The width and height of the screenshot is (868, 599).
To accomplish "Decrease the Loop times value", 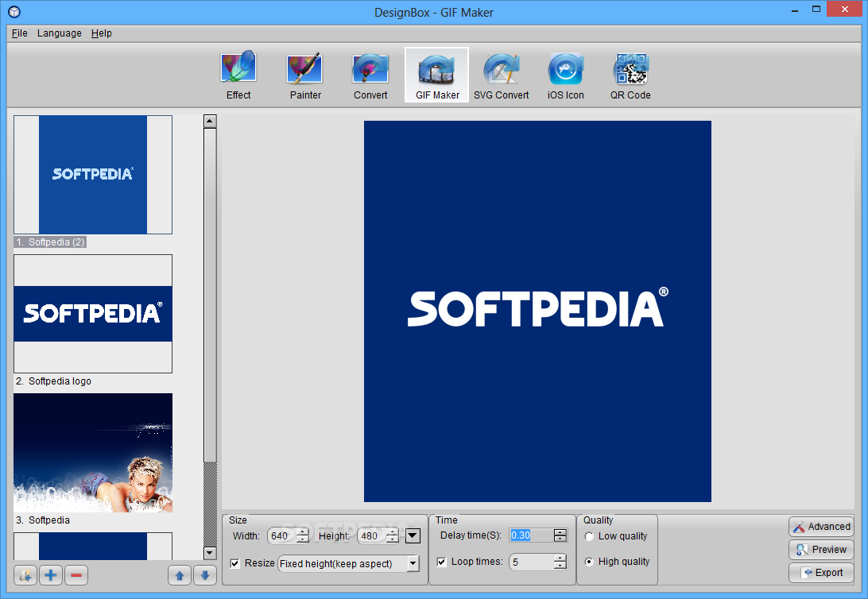I will point(560,566).
